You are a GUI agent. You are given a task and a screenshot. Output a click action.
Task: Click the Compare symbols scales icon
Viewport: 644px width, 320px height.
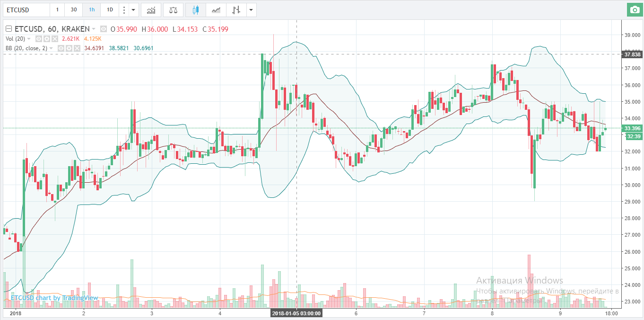(x=173, y=9)
